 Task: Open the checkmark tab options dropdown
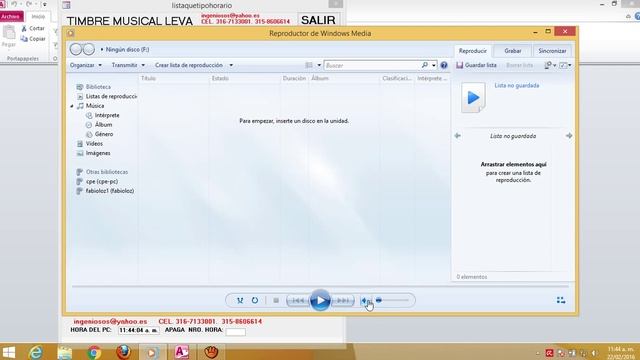click(x=565, y=65)
